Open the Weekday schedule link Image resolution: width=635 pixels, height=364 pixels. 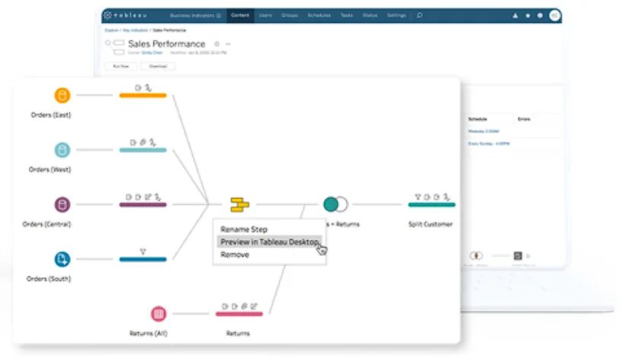pyautogui.click(x=484, y=132)
